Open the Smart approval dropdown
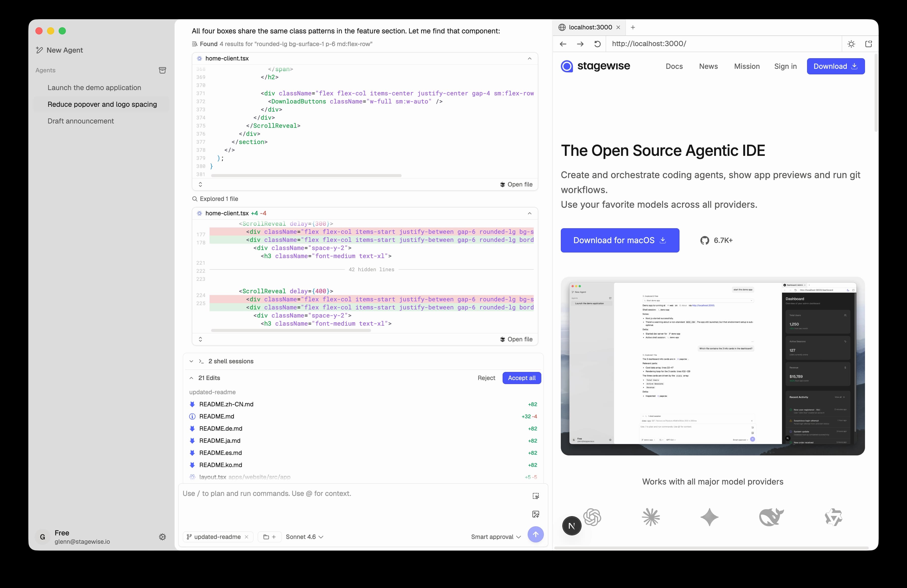Viewport: 907px width, 588px height. (x=496, y=537)
